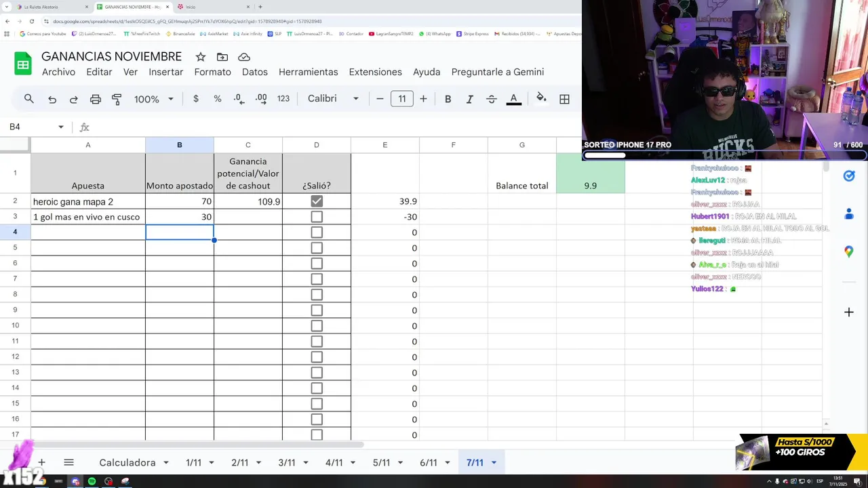This screenshot has width=868, height=488.
Task: Check the ¿Salió? checkbox in row 4
Action: (317, 232)
